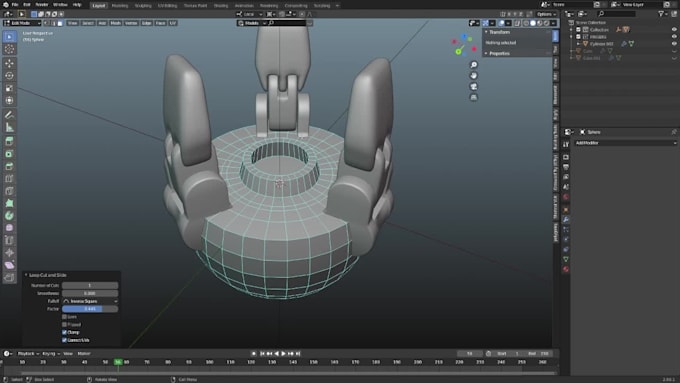Select the Rotate tool
Viewport: 680px width, 383px height.
[10, 76]
